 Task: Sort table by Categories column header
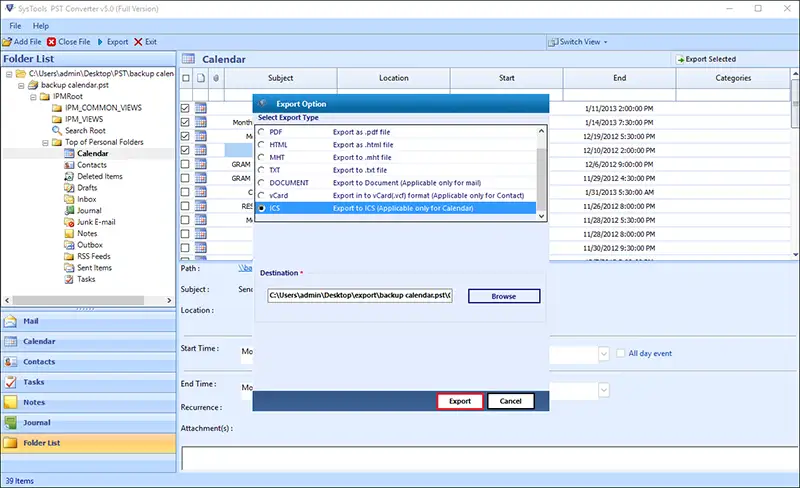click(x=733, y=78)
